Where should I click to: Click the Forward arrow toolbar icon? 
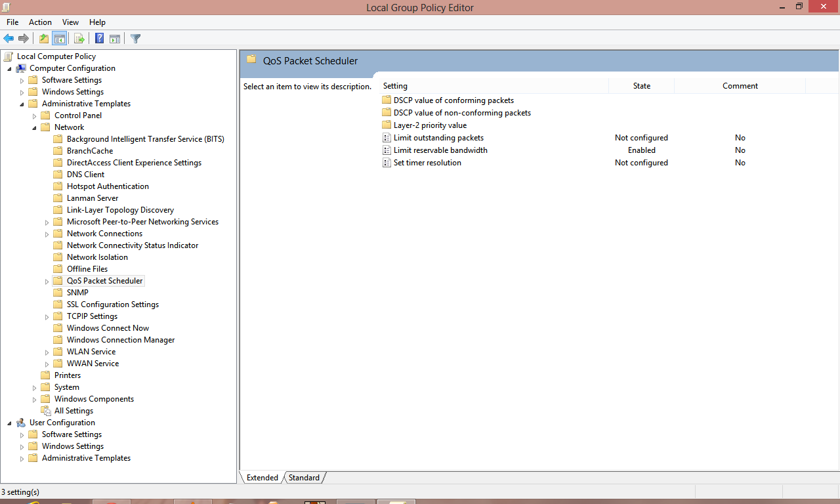click(24, 39)
